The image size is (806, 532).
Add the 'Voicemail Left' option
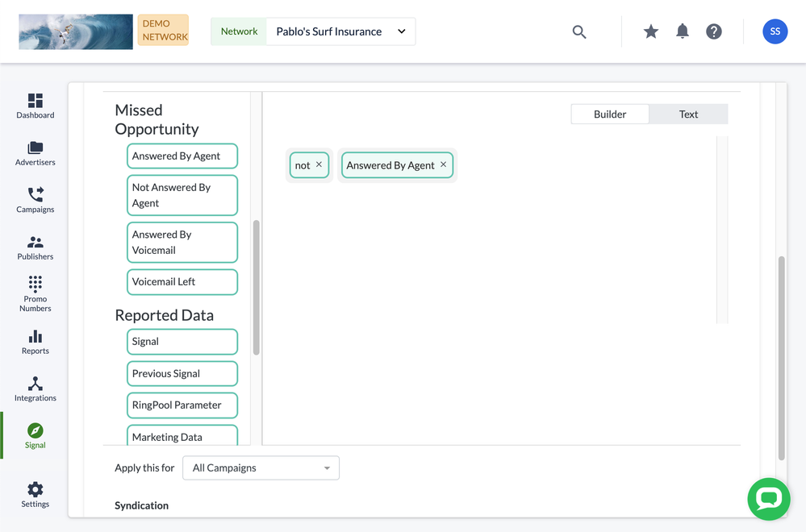(182, 282)
